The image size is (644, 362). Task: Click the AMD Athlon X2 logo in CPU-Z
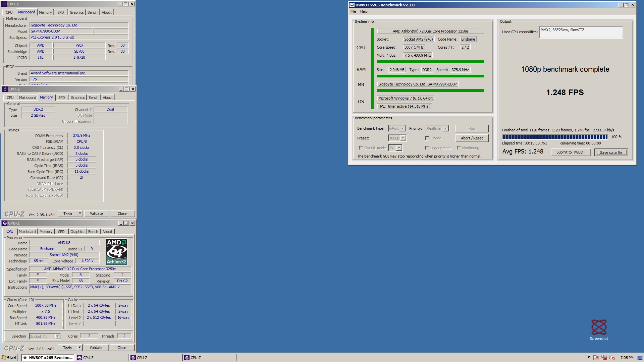[x=116, y=252]
